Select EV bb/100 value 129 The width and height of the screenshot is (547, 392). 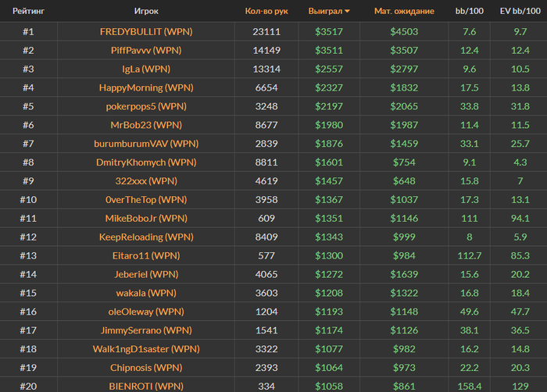520,387
